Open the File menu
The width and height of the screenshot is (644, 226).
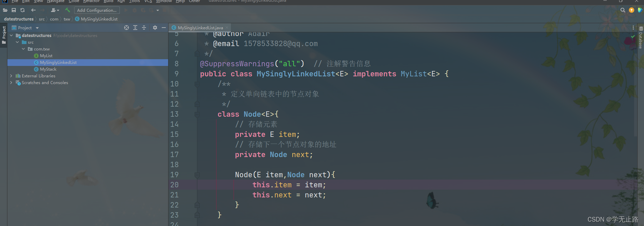click(15, 1)
